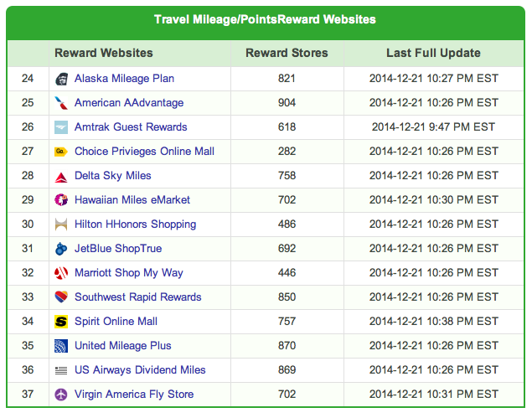Open the US Airways Dividend Miles link
The image size is (532, 418).
(140, 370)
